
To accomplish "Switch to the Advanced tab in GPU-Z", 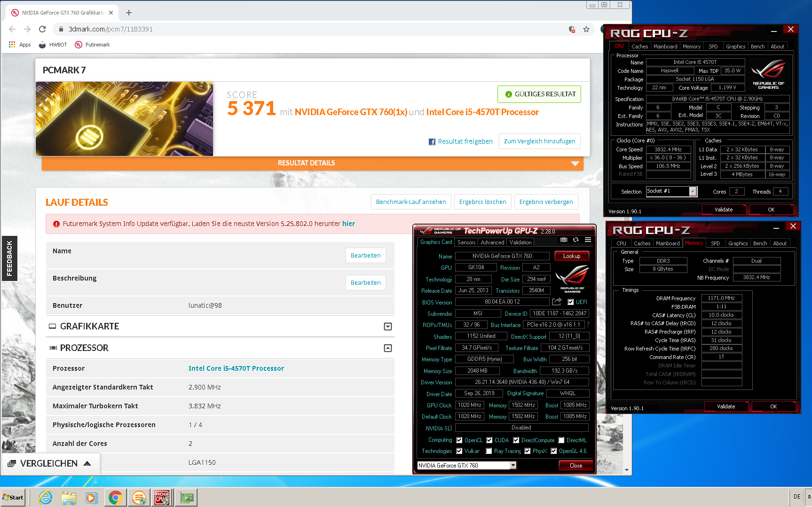I will click(492, 242).
